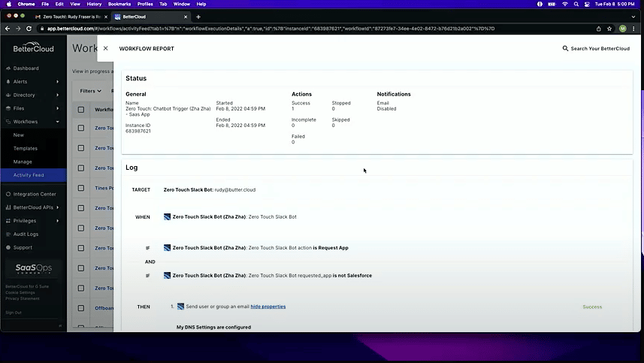Click the Chrome share icon

598,29
